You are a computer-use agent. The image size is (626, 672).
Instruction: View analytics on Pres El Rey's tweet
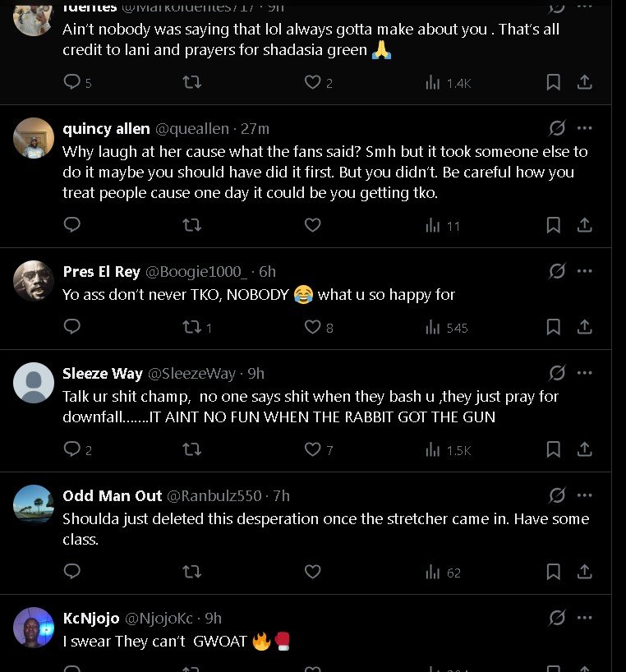pyautogui.click(x=446, y=327)
